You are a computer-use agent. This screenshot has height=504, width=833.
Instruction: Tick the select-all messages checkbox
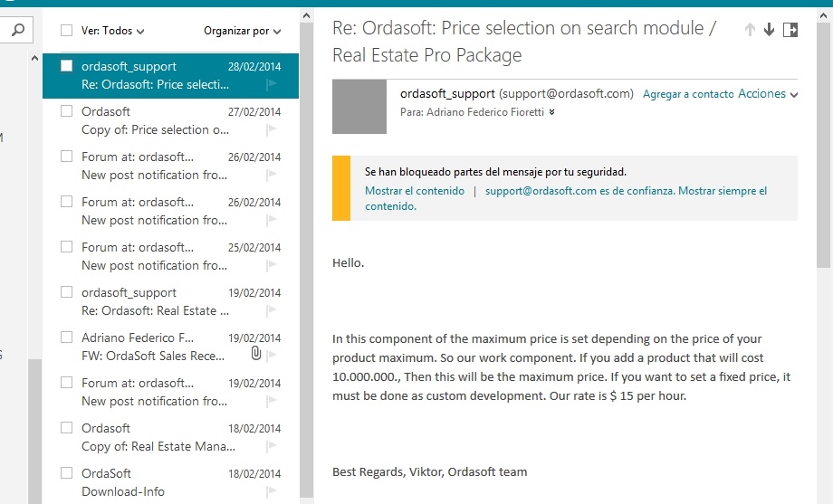pyautogui.click(x=66, y=31)
